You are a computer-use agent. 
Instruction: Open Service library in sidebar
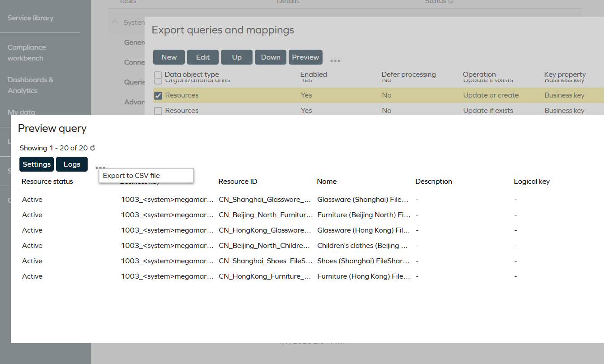coord(30,18)
